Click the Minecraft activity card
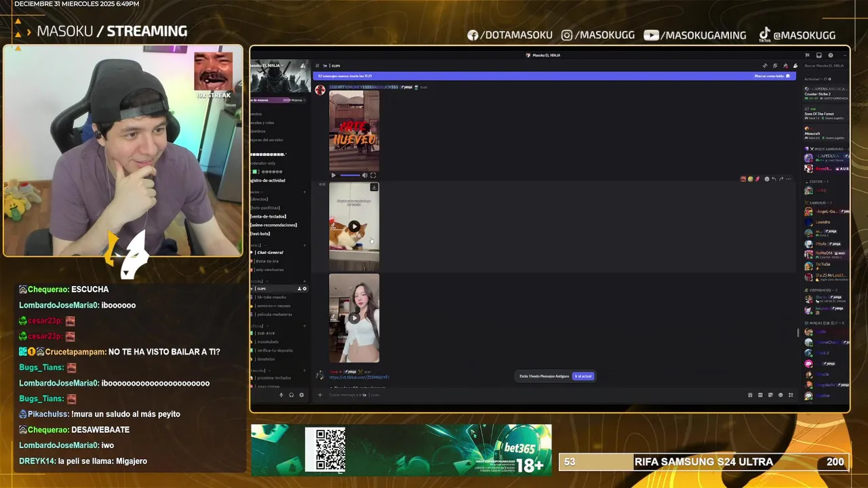Viewport: 868px width, 488px height. pyautogui.click(x=825, y=134)
